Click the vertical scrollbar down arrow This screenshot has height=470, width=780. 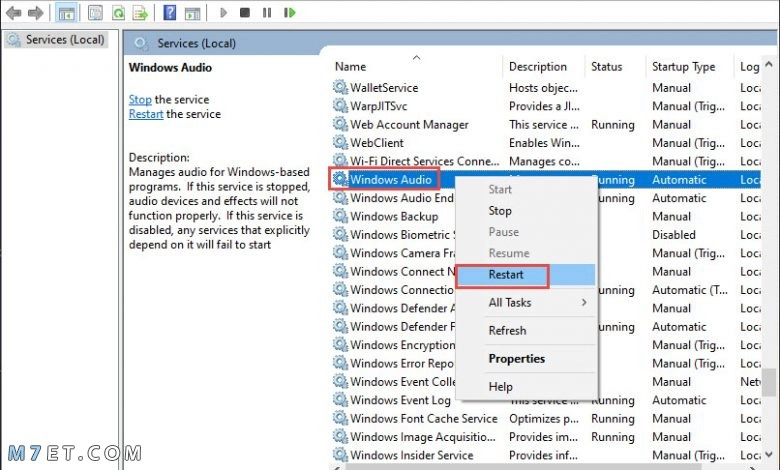[x=769, y=455]
